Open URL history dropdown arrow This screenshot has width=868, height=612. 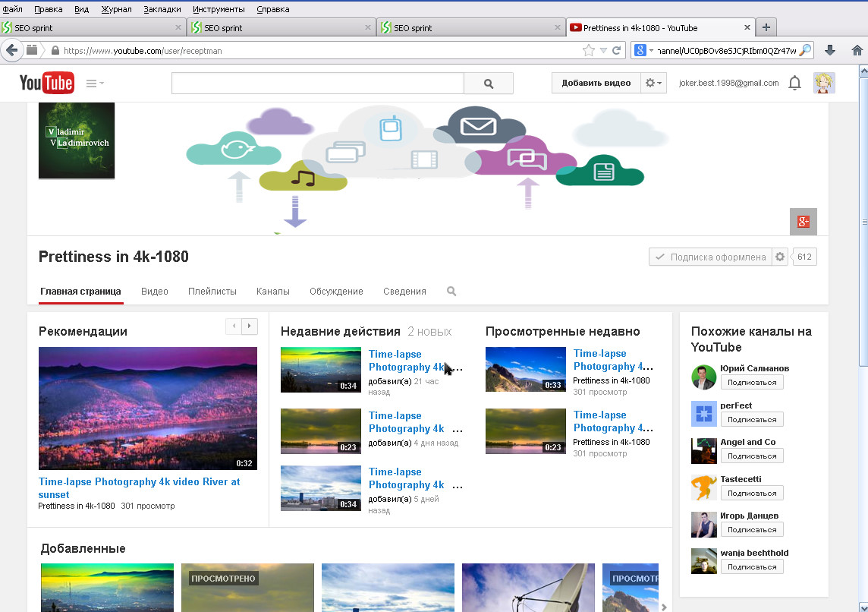point(603,50)
